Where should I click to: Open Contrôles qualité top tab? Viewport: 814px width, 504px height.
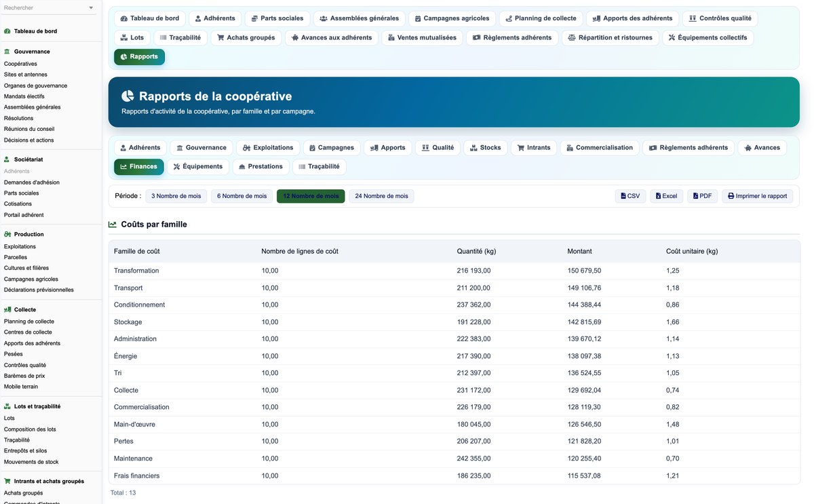pos(720,18)
